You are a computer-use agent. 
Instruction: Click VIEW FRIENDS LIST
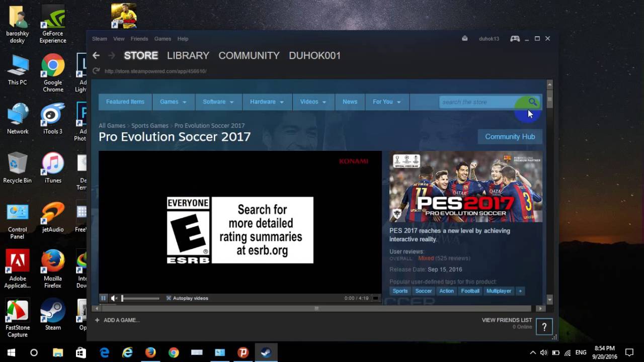coord(507,320)
